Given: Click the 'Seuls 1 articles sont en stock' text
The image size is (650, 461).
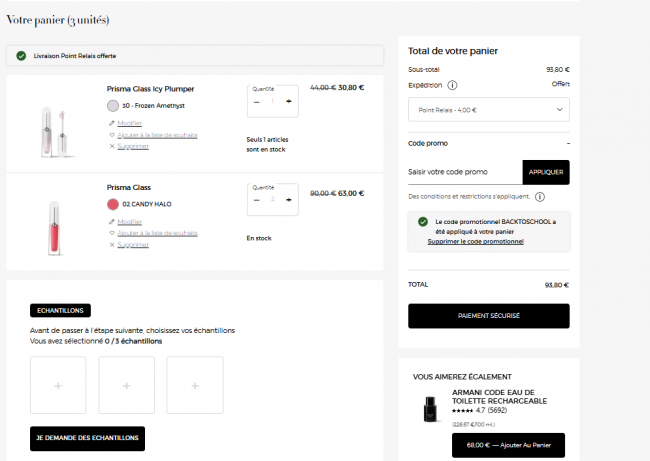Looking at the screenshot, I should click(x=267, y=145).
